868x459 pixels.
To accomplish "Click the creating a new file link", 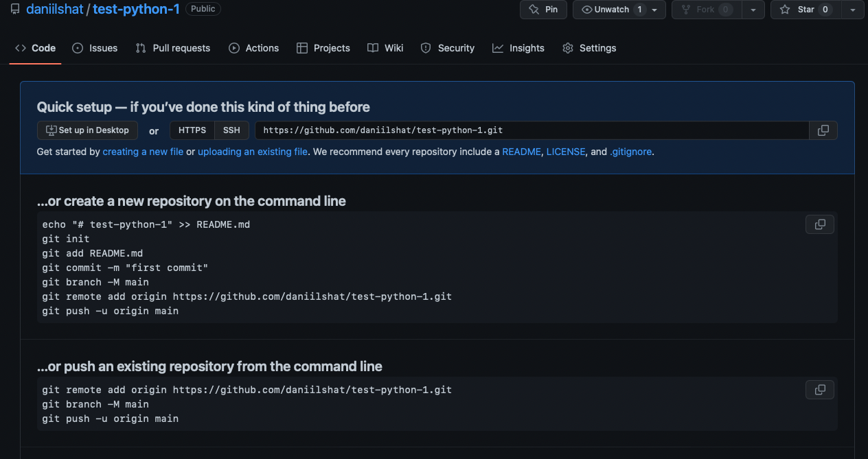I will (143, 152).
